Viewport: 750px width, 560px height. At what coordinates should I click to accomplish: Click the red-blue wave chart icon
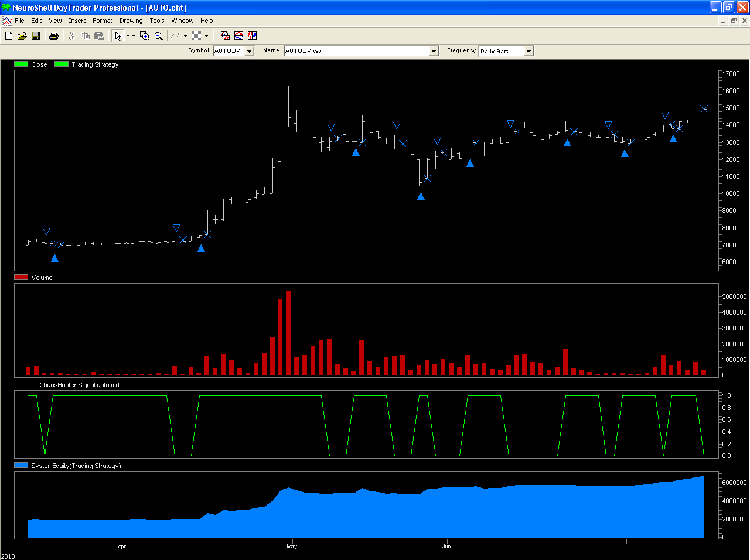(x=238, y=36)
